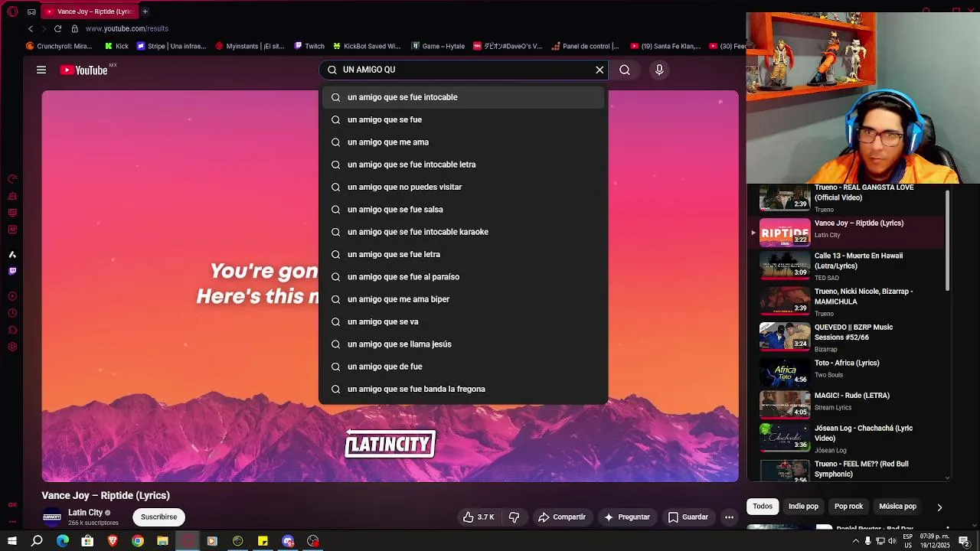This screenshot has height=551, width=980.
Task: Pick 'un amigo que se fue intocable karaoke'
Action: (463, 232)
